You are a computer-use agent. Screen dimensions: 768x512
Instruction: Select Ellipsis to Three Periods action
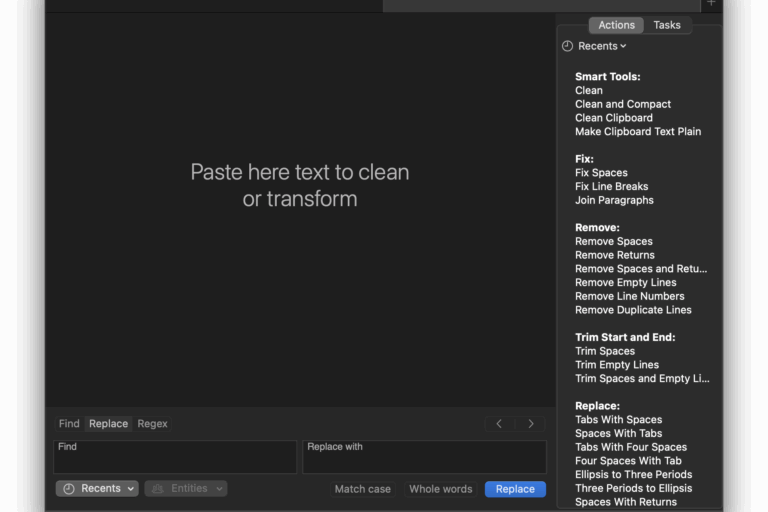[x=633, y=475]
